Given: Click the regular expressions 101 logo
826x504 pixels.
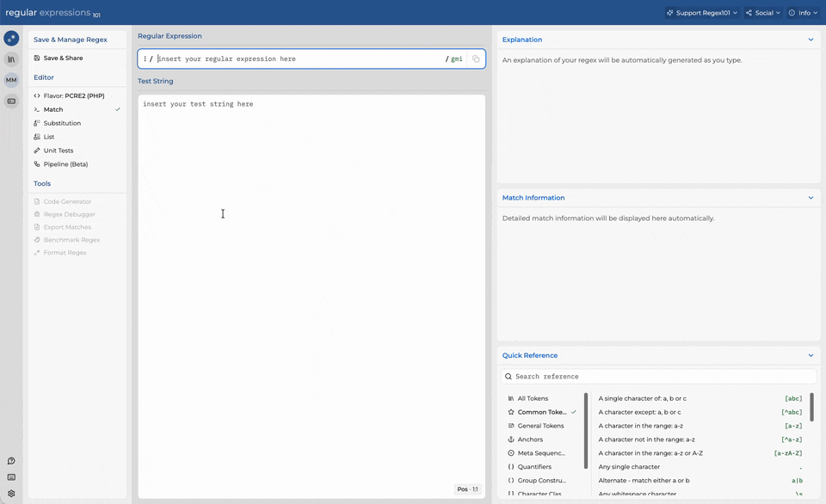Looking at the screenshot, I should click(x=52, y=13).
